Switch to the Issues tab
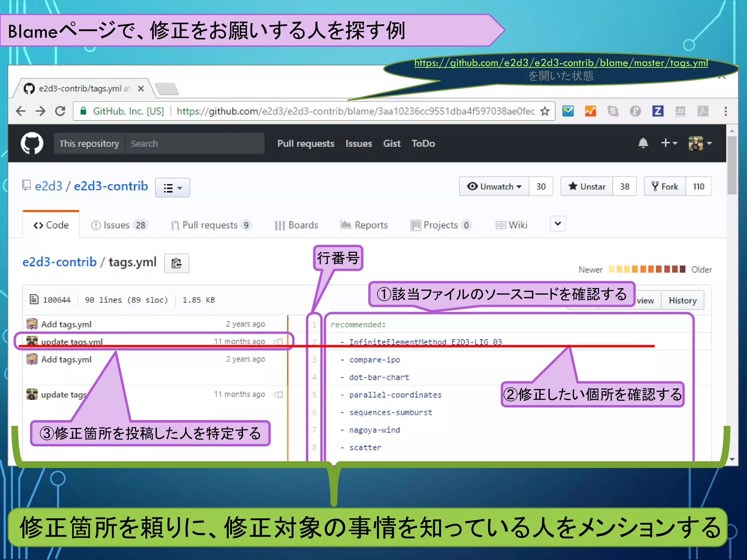747x560 pixels. click(x=119, y=225)
